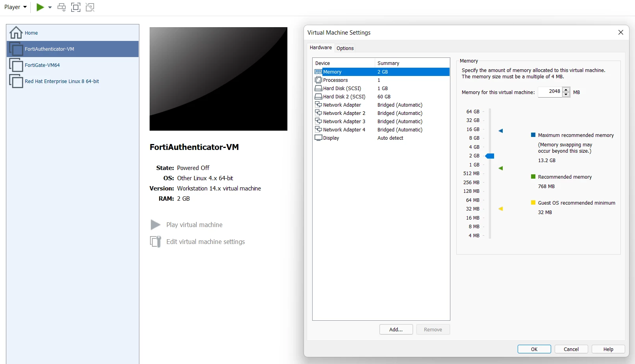The height and width of the screenshot is (364, 635).
Task: Select Red Hat Enterprise Linux 8 64-bit
Action: 72,81
